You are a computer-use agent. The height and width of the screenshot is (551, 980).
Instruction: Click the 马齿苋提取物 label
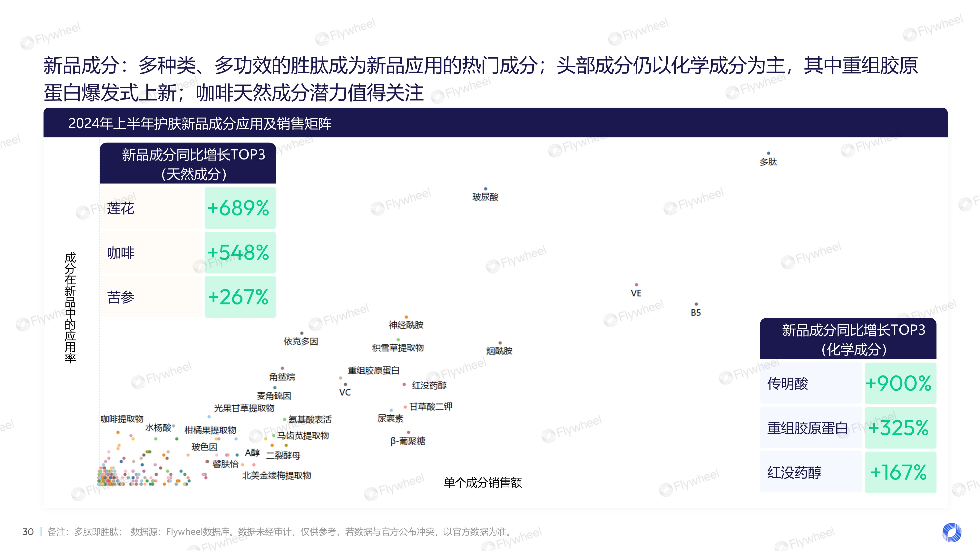303,435
